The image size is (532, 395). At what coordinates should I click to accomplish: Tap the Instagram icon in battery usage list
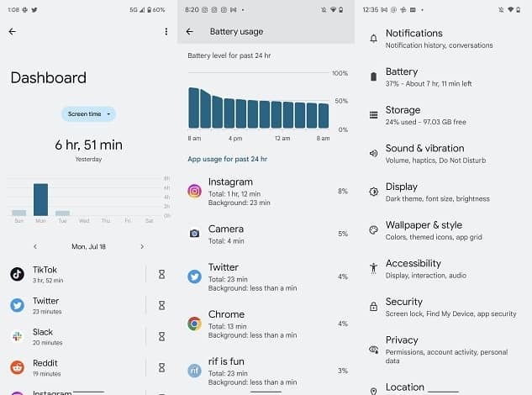[x=194, y=192]
